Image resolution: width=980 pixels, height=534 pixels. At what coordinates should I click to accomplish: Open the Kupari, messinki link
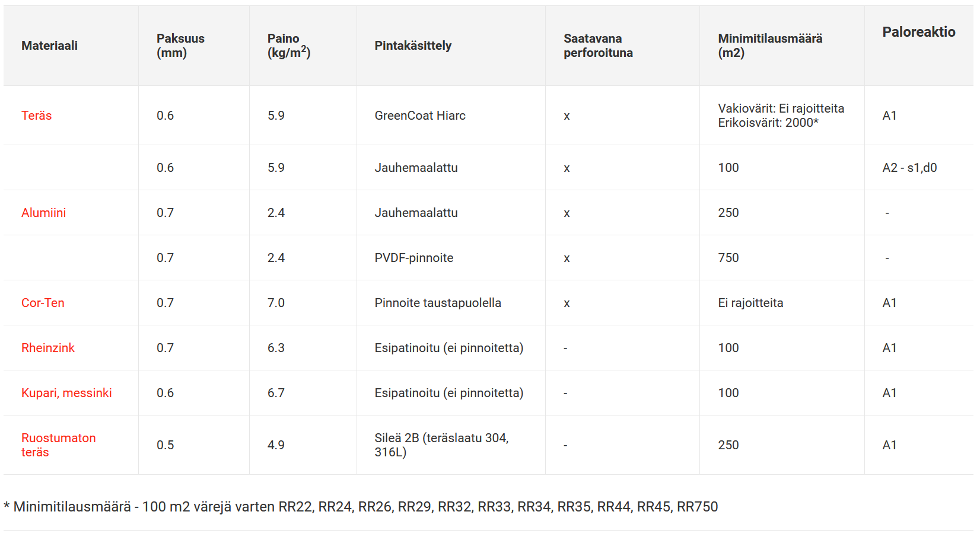point(66,393)
